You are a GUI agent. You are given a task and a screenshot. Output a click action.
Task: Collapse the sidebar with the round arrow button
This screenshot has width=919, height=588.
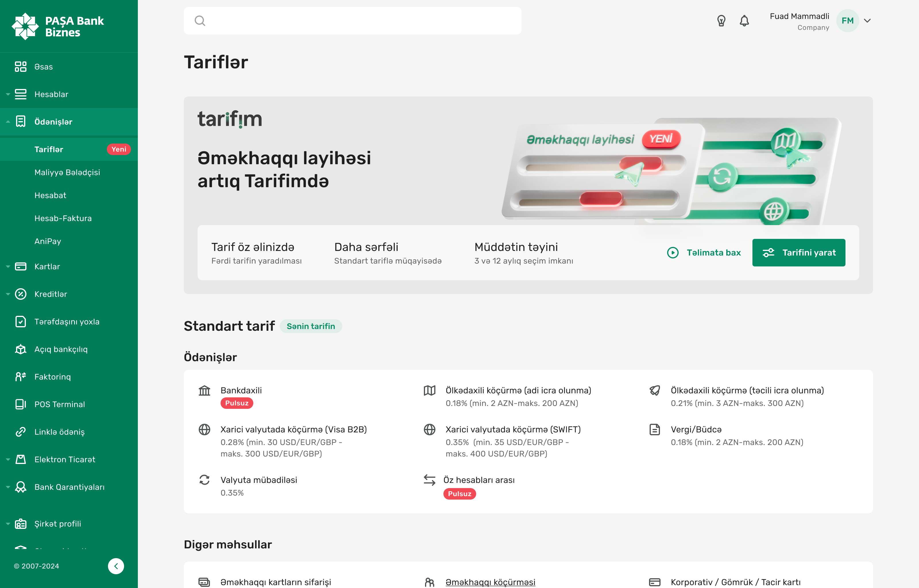click(x=116, y=566)
